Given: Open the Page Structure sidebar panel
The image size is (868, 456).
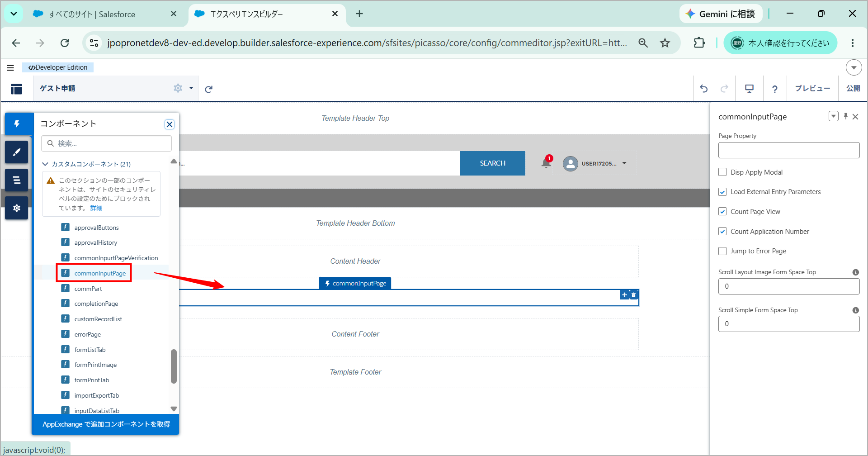Looking at the screenshot, I should (x=17, y=180).
